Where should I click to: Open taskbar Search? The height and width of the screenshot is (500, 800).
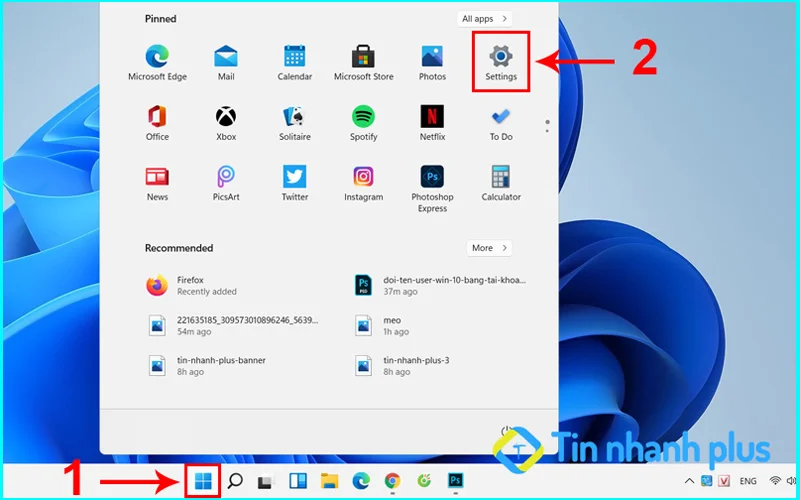click(x=235, y=480)
